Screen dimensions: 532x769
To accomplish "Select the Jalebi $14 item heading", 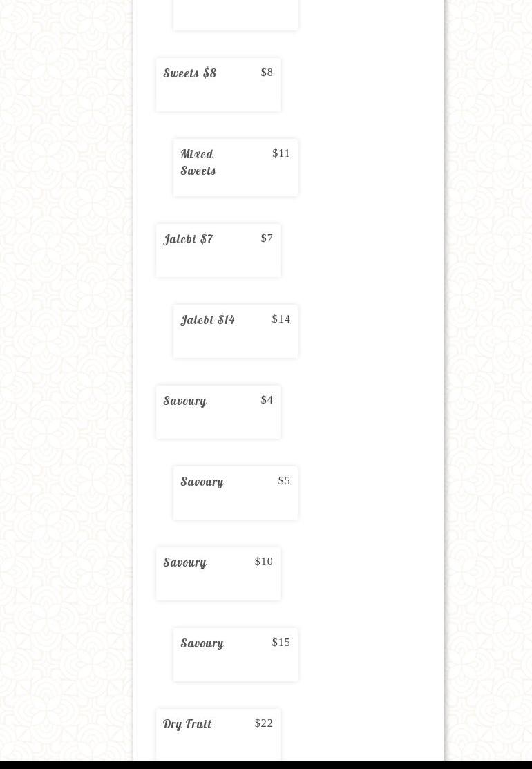I will (x=207, y=320).
